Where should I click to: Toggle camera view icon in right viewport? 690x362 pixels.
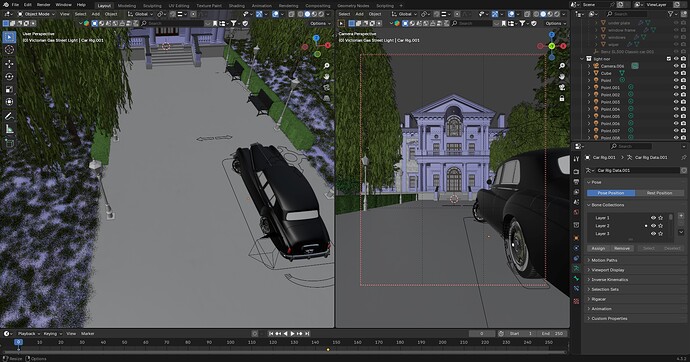tap(562, 88)
